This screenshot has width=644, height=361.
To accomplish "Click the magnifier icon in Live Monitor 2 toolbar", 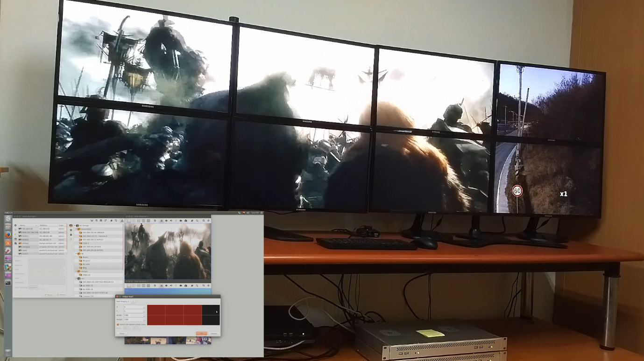I will 204,285.
